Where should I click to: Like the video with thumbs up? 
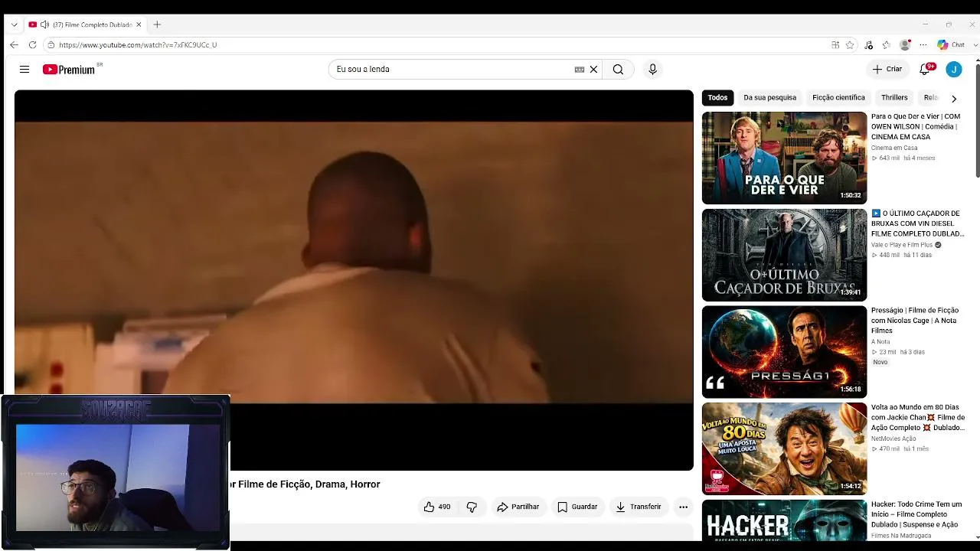coord(437,507)
